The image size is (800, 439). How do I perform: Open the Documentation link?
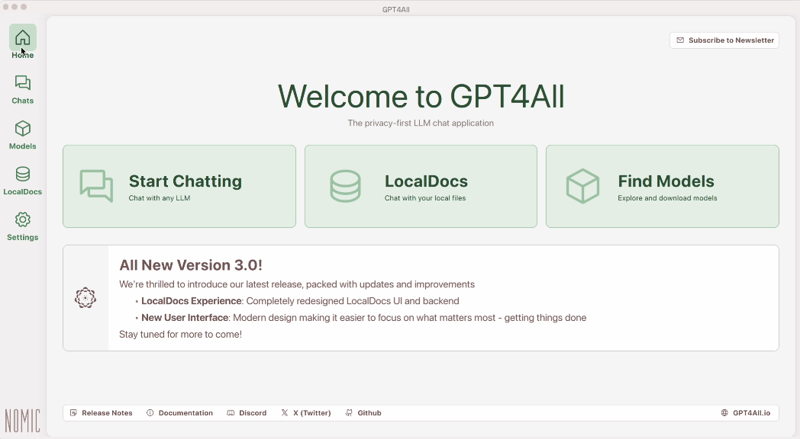186,413
